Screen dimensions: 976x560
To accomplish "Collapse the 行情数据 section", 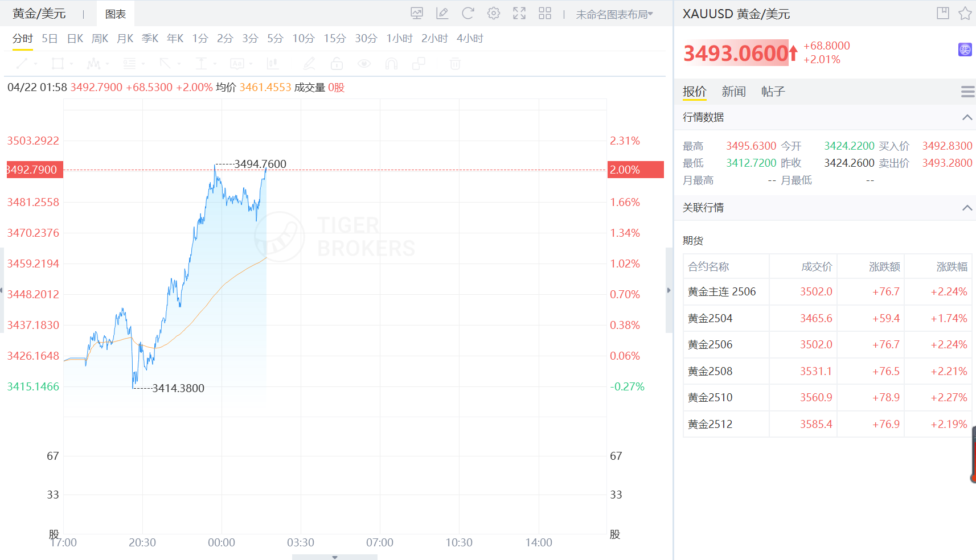I will (966, 117).
